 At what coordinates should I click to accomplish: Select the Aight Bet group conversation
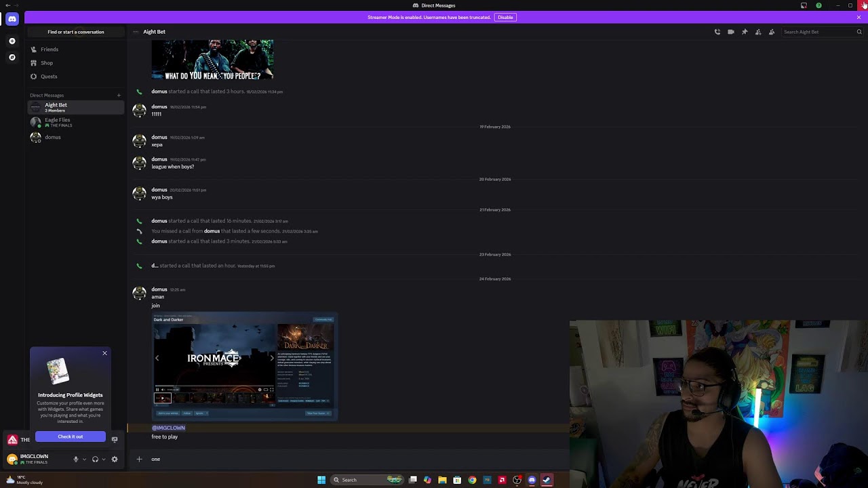pyautogui.click(x=76, y=107)
